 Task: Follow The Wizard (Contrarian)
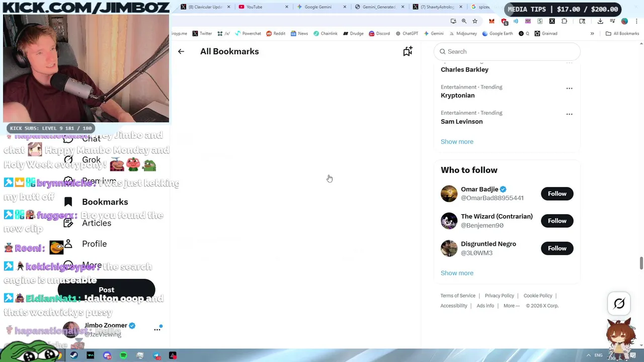pos(557,221)
